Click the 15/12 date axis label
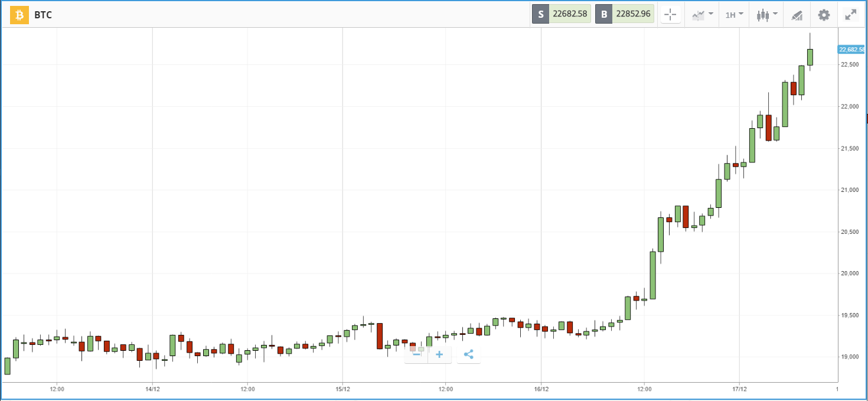The image size is (868, 401). [x=342, y=389]
